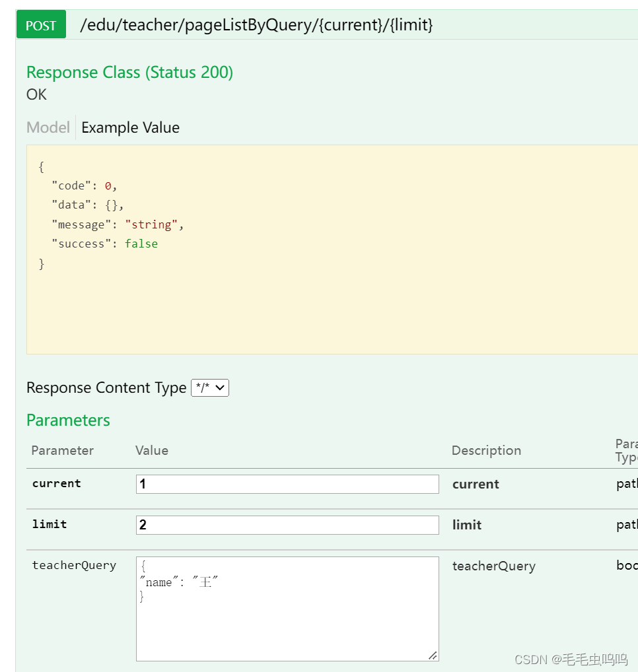Switch to the Model tab
The height and width of the screenshot is (672, 638).
[48, 127]
